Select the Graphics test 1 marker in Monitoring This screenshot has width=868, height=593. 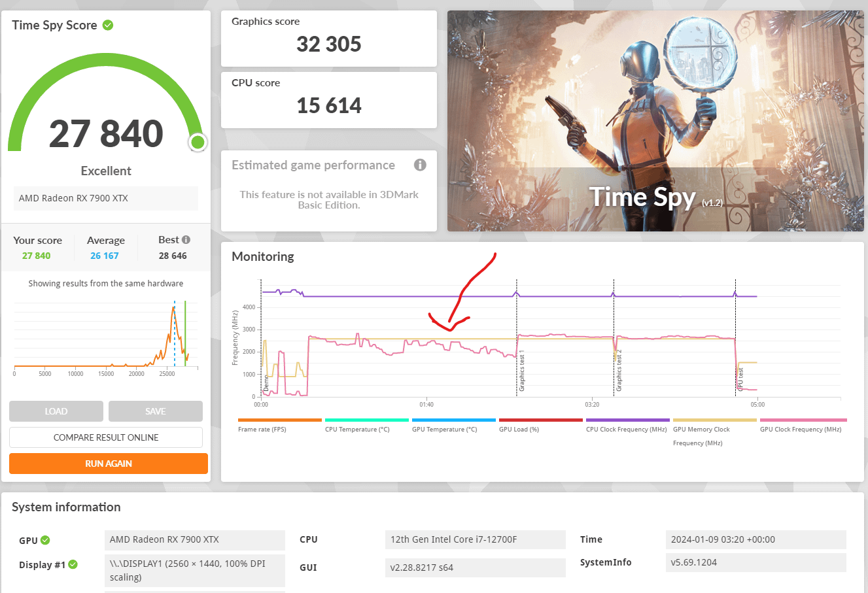pos(522,371)
